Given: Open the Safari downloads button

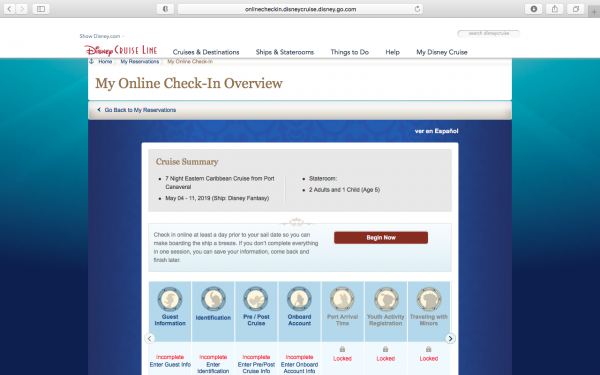Looking at the screenshot, I should click(x=533, y=9).
